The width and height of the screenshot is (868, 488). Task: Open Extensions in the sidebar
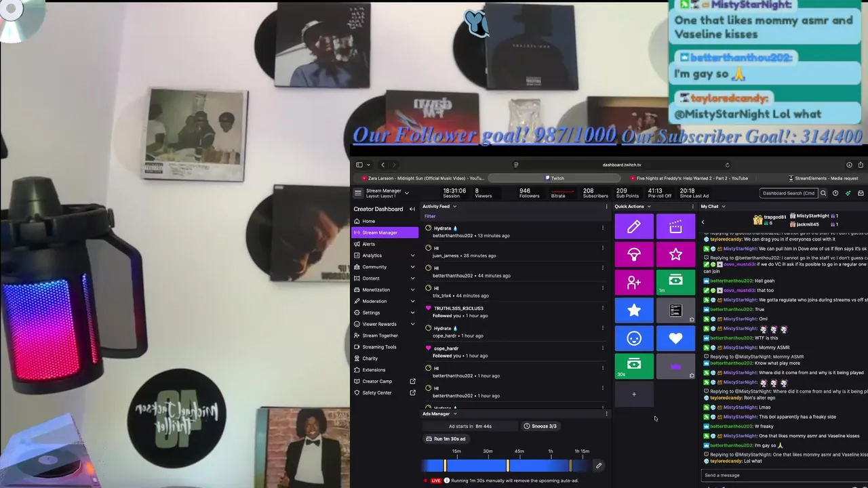pyautogui.click(x=384, y=370)
